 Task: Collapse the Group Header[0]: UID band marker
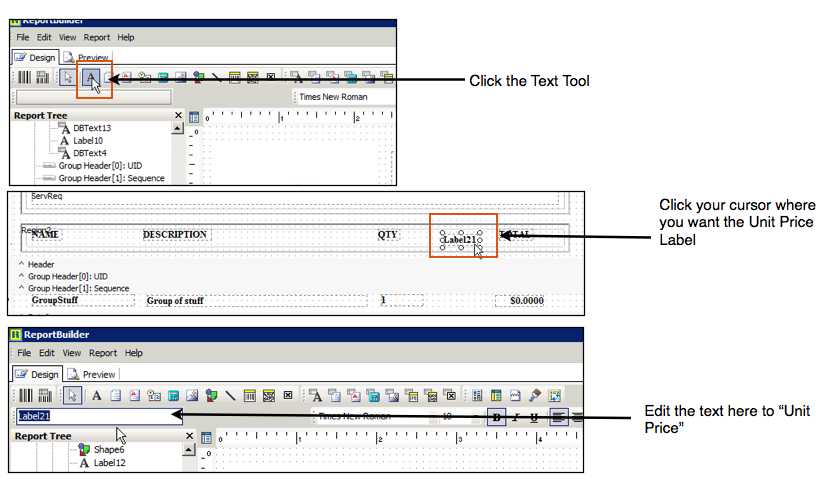point(21,276)
